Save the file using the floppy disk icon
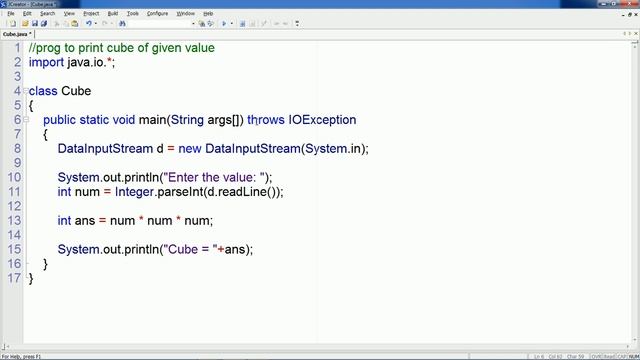This screenshot has width=640, height=360. point(35,24)
